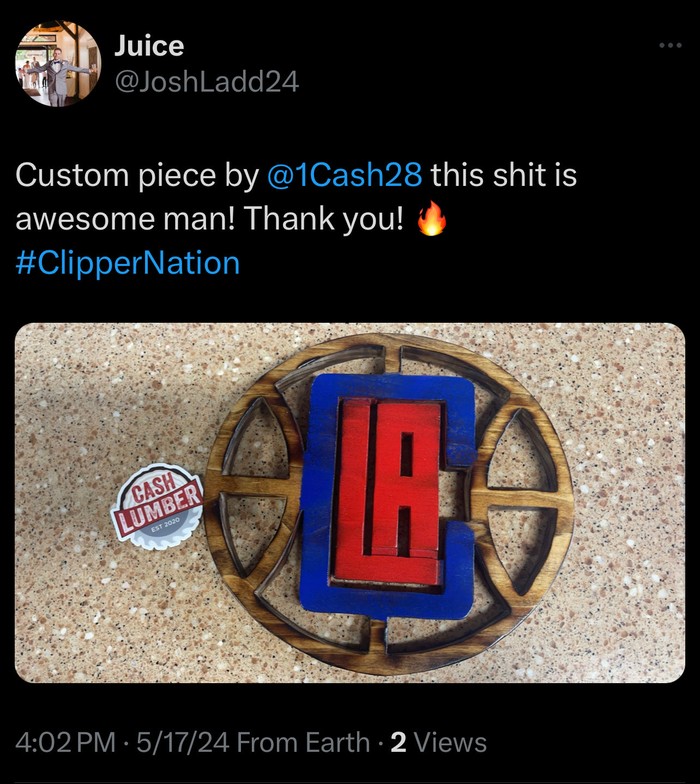Screen dimensions: 700x784
Task: Click the 4:02 PM timestamp
Action: tap(65, 743)
